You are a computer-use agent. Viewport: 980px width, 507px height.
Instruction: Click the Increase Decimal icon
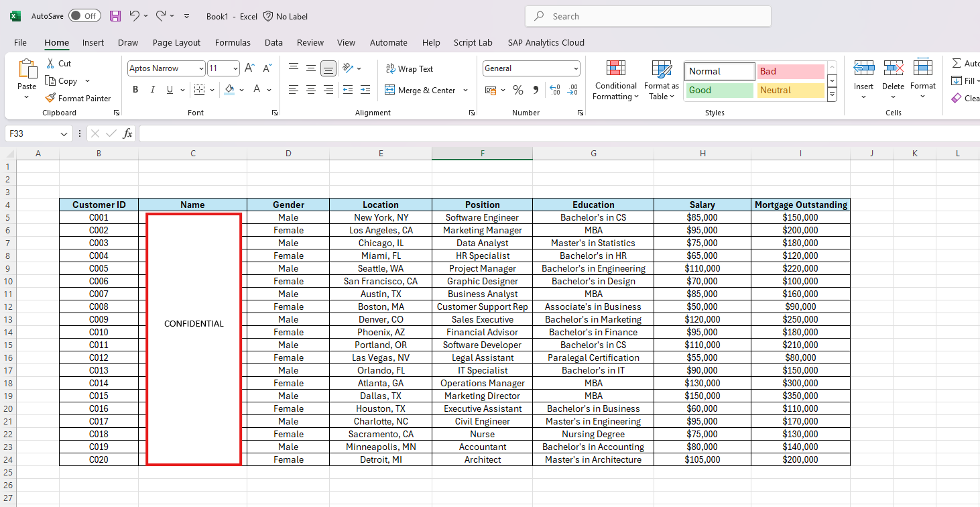tap(555, 90)
